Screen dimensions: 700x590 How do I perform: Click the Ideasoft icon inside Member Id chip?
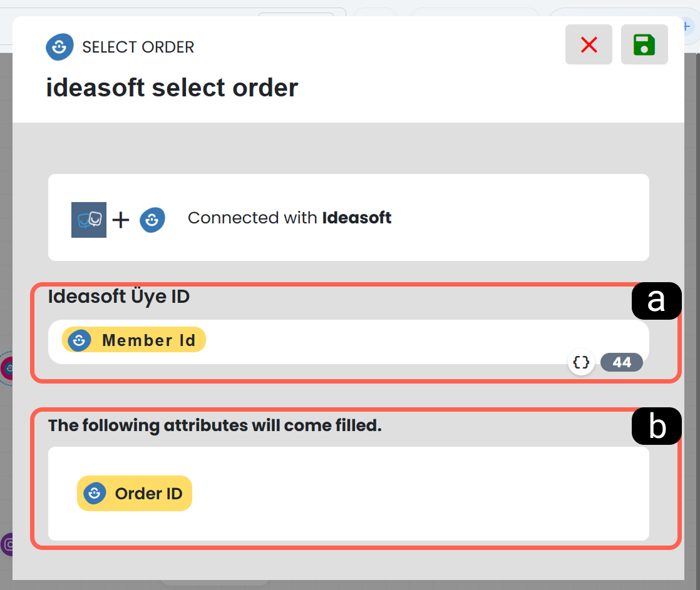pos(79,340)
